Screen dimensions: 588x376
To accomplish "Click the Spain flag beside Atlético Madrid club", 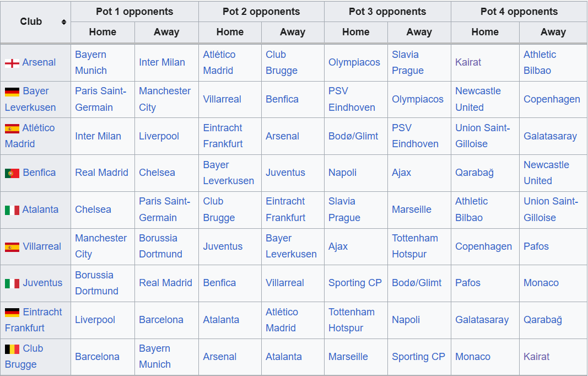I will point(12,128).
